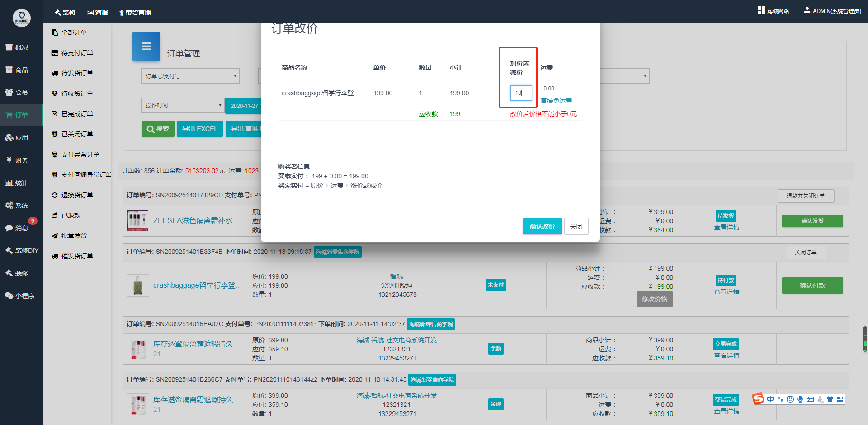
Task: Click the crashbaggage suitcase thumbnail
Action: [x=138, y=285]
